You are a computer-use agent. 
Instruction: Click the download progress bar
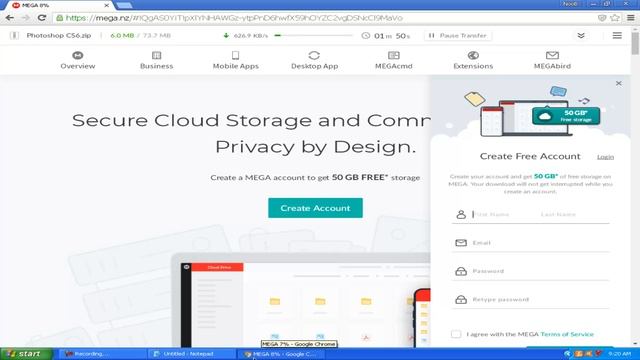(313, 36)
